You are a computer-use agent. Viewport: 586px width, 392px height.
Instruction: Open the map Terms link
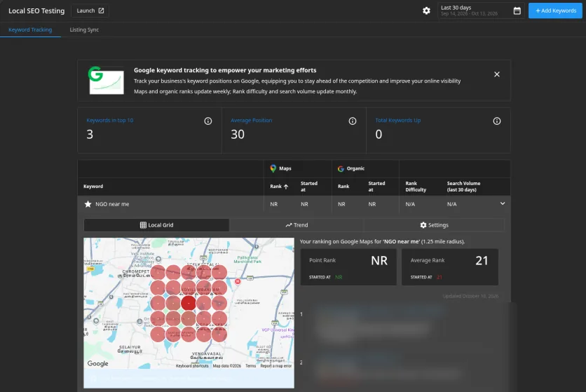[x=251, y=366]
